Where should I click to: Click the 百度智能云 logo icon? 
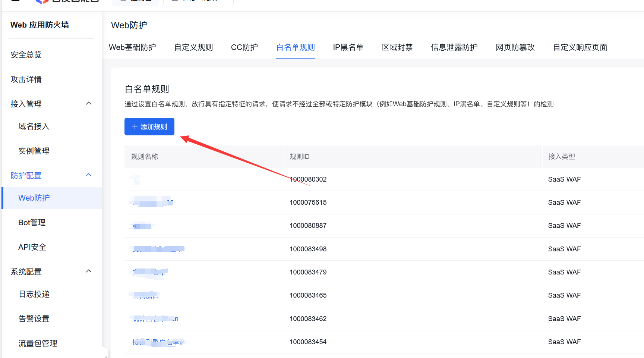[x=42, y=1]
